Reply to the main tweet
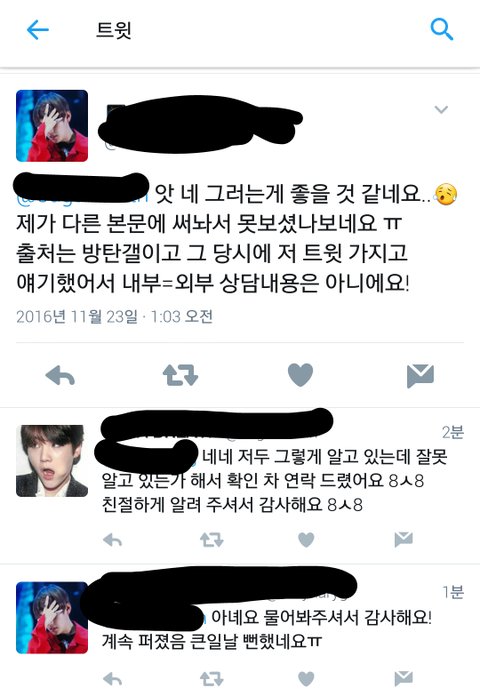The height and width of the screenshot is (696, 480). pyautogui.click(x=60, y=375)
